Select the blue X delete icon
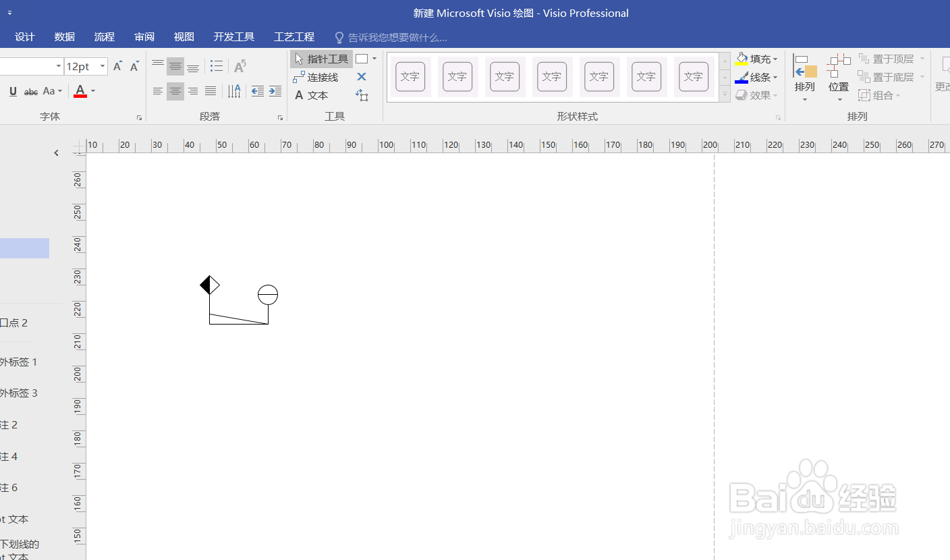950x560 pixels. 361,77
